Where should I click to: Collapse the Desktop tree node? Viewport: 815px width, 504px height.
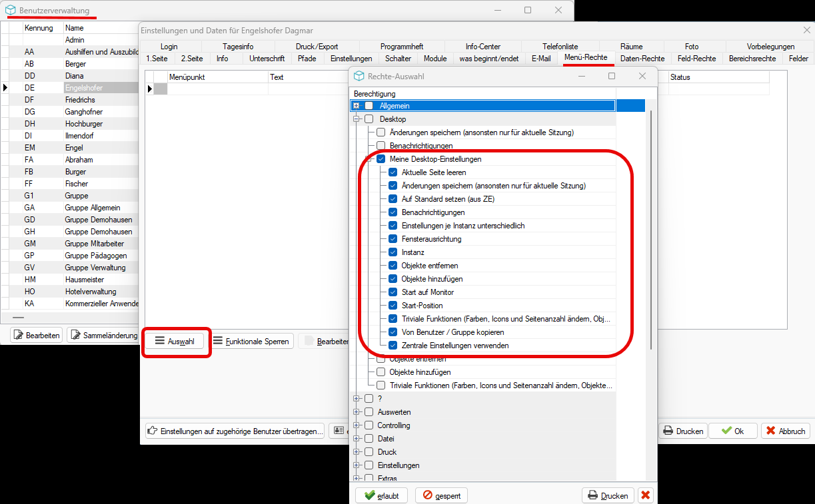point(357,119)
